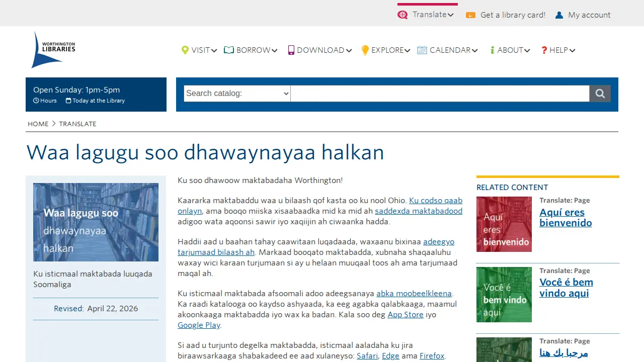Viewport: 644px width, 362px height.
Task: Click the About info icon
Action: coord(493,50)
